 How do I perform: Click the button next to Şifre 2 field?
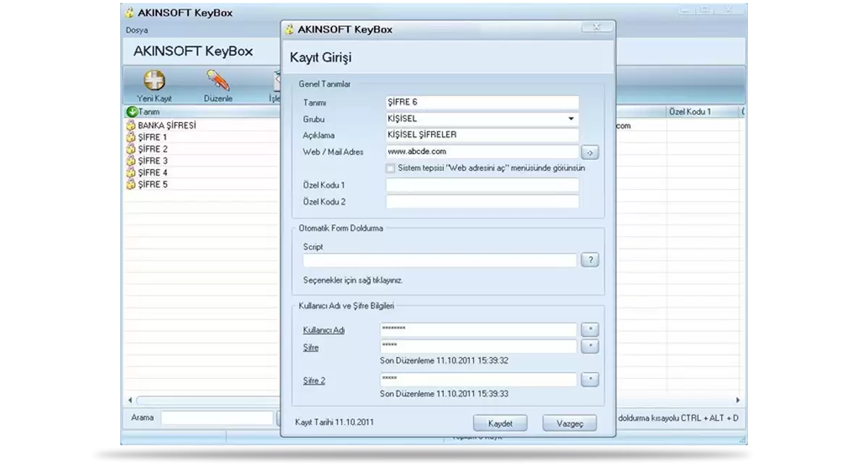point(590,379)
